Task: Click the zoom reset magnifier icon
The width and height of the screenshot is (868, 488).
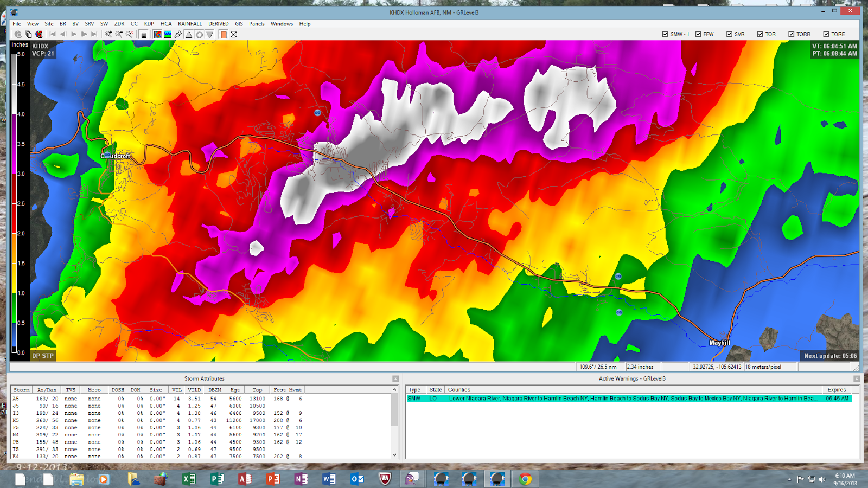Action: (x=129, y=34)
